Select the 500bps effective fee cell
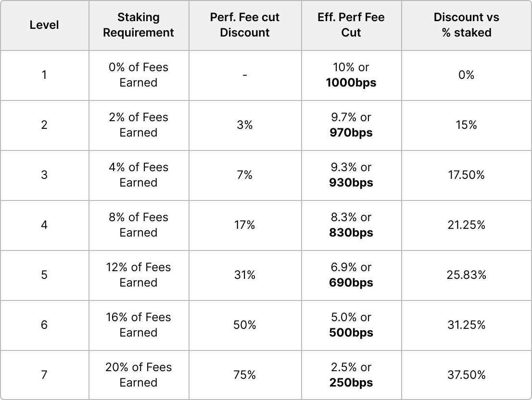Viewport: 532px width, 400px height. pos(351,325)
